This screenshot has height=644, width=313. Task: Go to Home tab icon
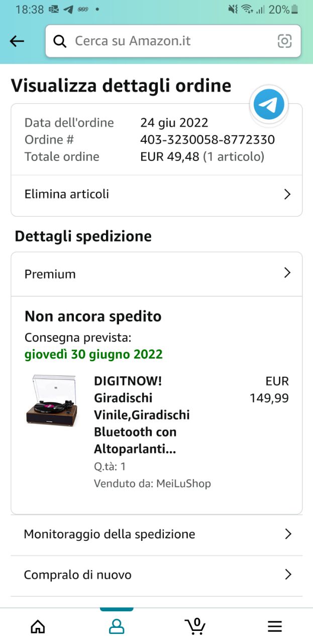(38, 626)
